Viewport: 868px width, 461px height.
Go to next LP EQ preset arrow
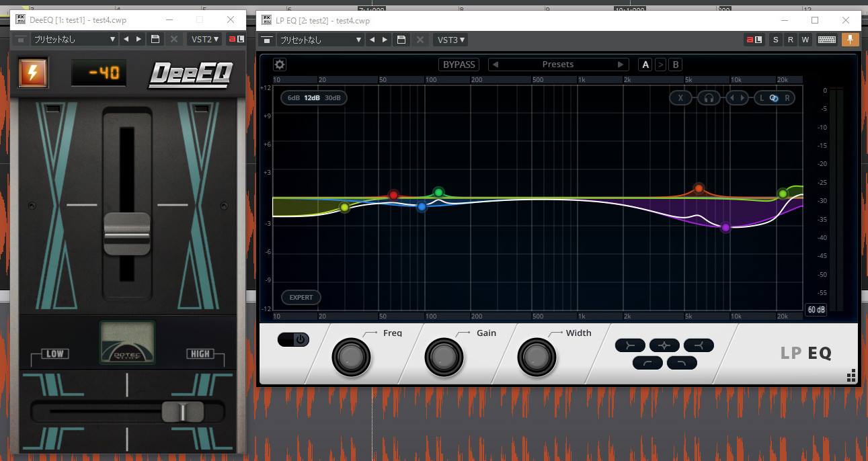(621, 65)
